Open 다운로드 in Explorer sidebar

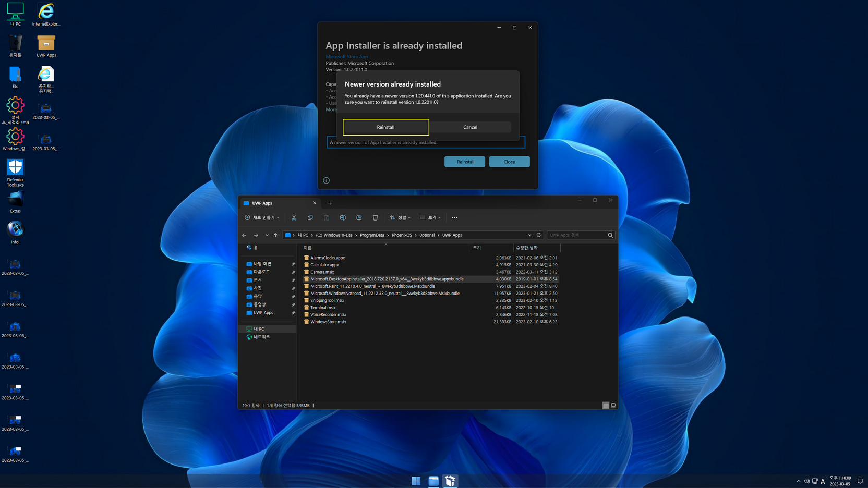(x=261, y=272)
